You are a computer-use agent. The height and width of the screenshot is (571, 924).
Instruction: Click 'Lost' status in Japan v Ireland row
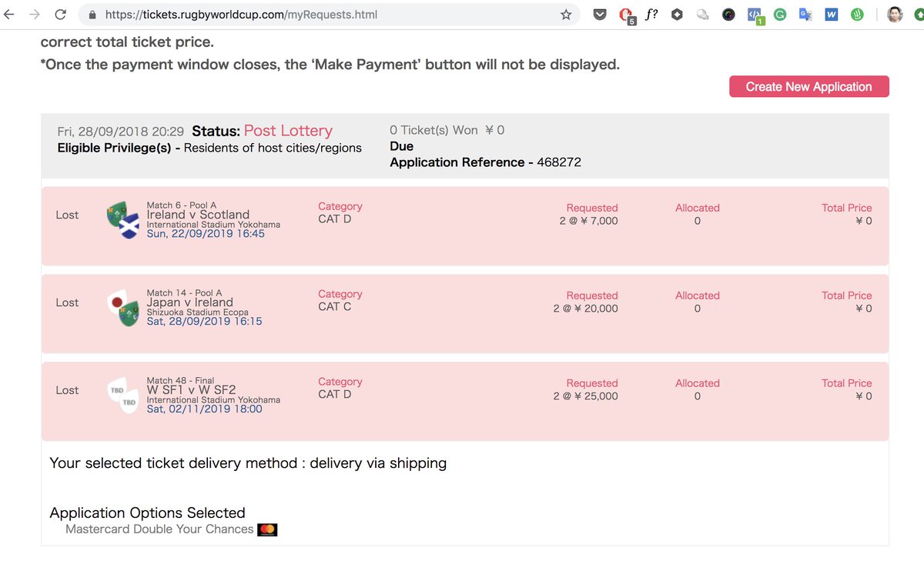pos(67,302)
